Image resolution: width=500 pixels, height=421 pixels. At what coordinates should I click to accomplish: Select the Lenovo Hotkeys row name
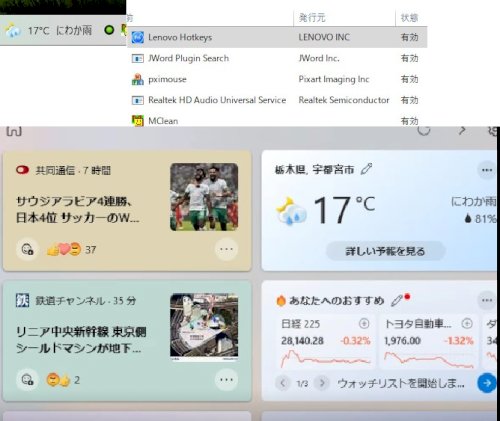180,37
